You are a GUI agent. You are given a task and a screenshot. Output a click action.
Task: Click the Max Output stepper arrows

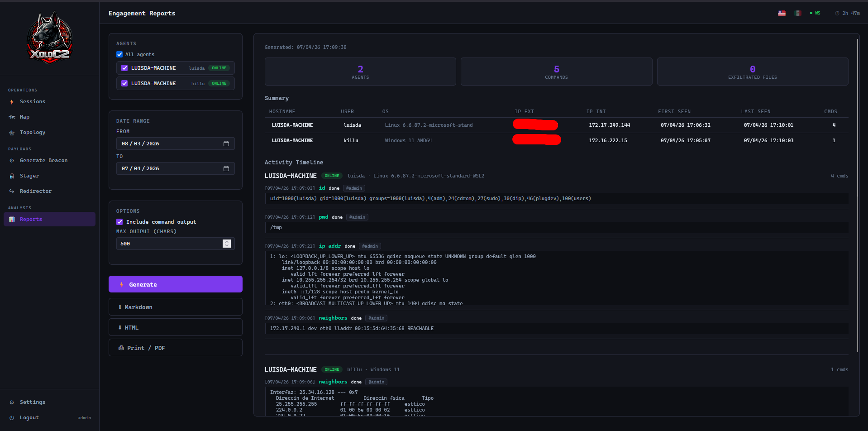pos(227,244)
